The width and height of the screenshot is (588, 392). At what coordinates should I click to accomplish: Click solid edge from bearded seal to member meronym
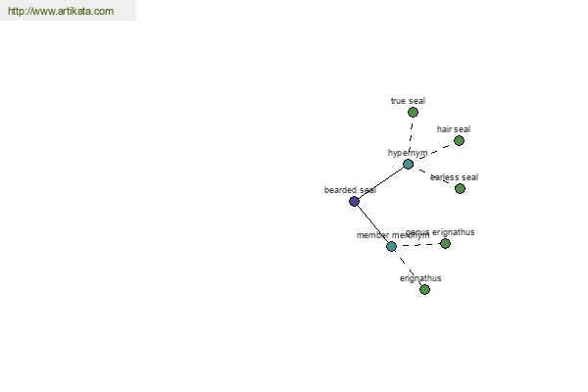tap(371, 222)
